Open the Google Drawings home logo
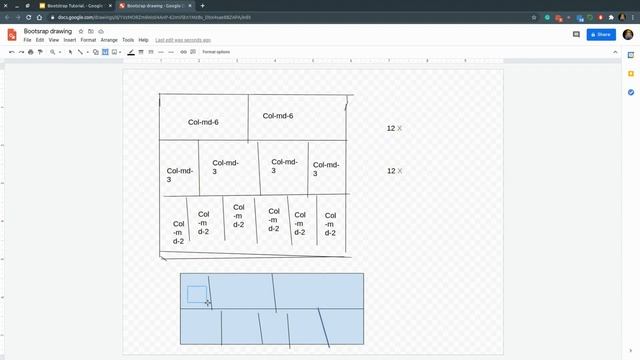Screen dimensions: 640x360 [x=12, y=35]
